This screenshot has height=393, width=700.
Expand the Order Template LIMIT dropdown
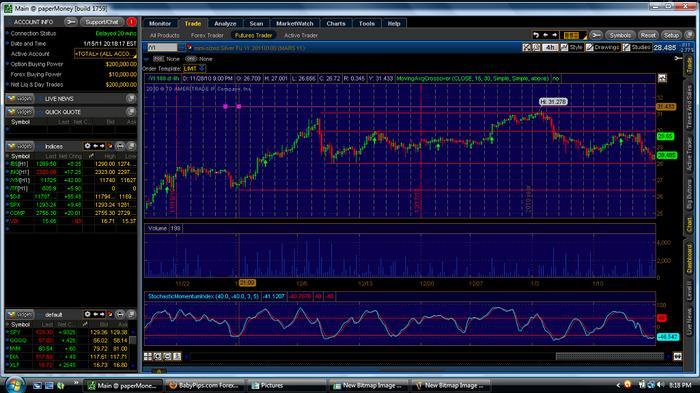[194, 69]
